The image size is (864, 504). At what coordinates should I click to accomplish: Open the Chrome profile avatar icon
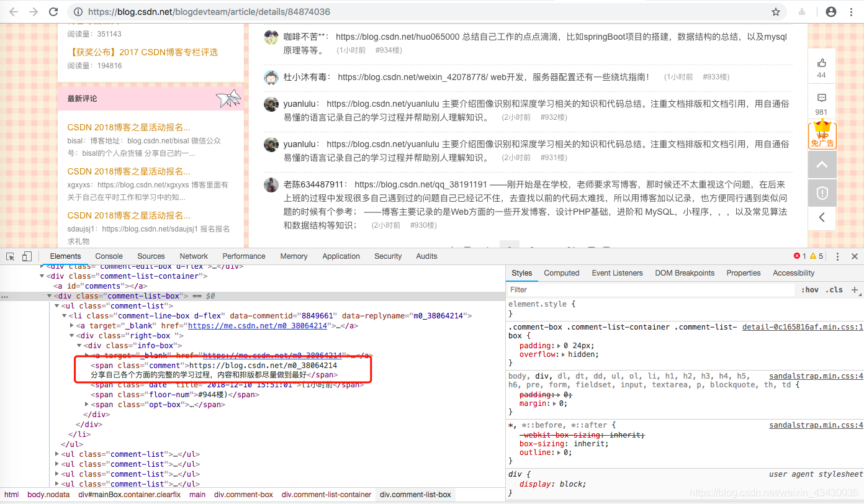click(831, 12)
